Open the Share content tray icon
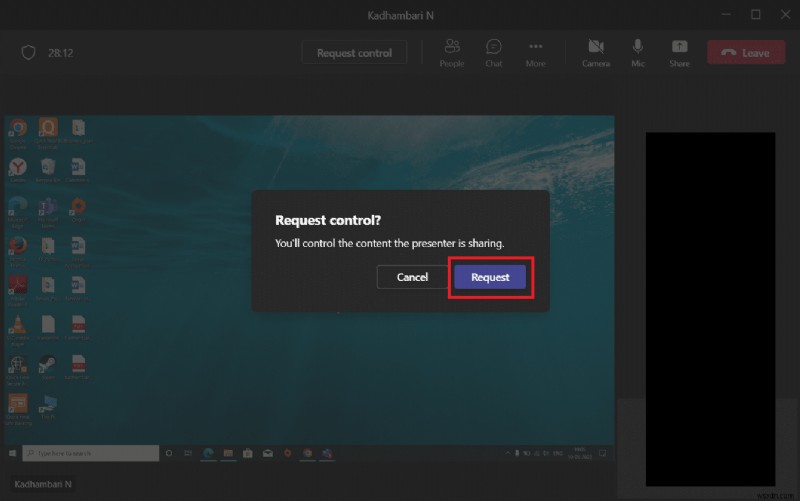Screen dimensions: 800x501 [679, 53]
